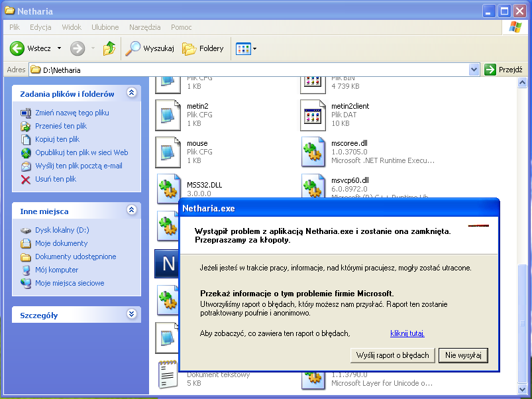The image size is (532, 399).
Task: Click the web publish globe icon
Action: pyautogui.click(x=26, y=152)
